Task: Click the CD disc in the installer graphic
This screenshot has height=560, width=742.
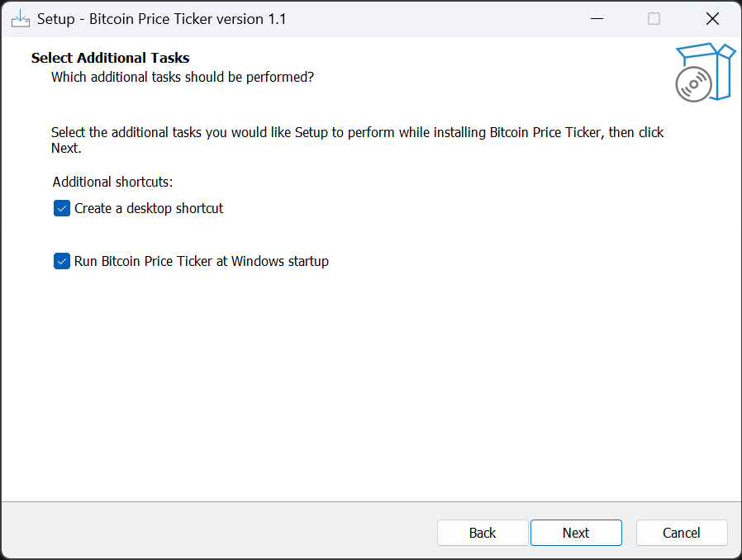Action: [693, 84]
